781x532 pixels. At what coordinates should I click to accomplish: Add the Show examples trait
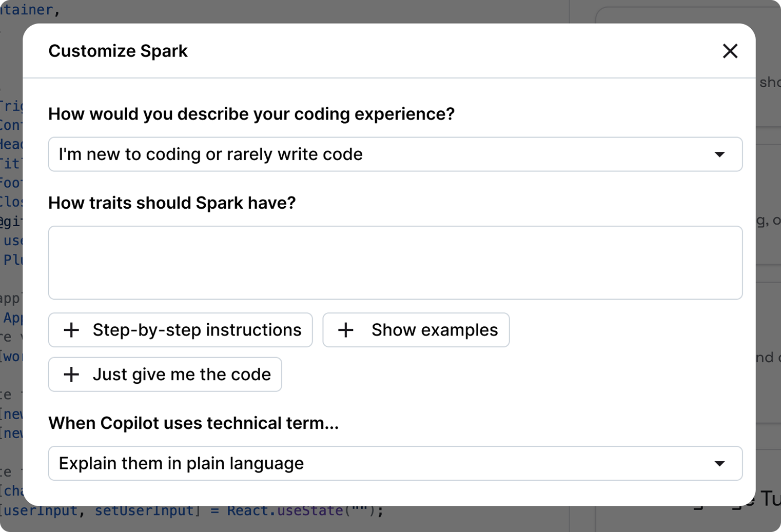click(x=416, y=330)
